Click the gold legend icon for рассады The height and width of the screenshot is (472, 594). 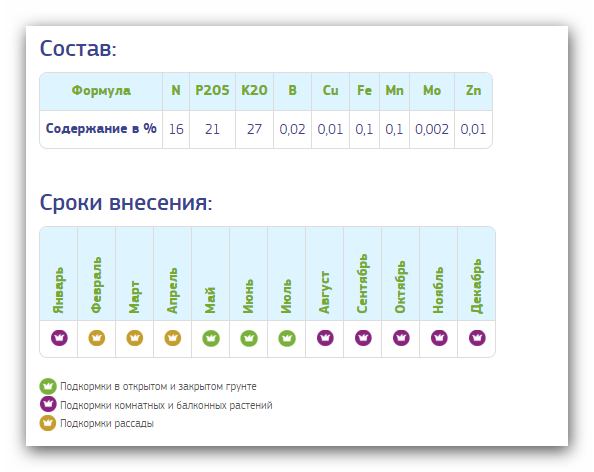(48, 423)
